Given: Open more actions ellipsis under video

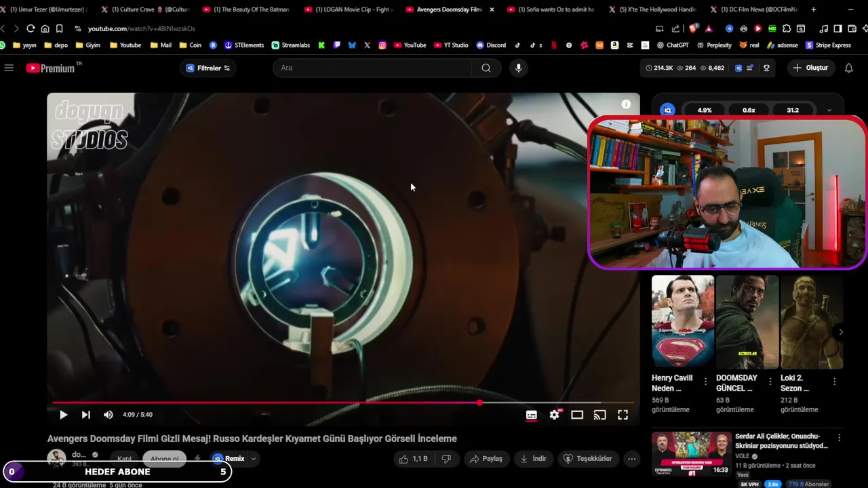Looking at the screenshot, I should (632, 459).
